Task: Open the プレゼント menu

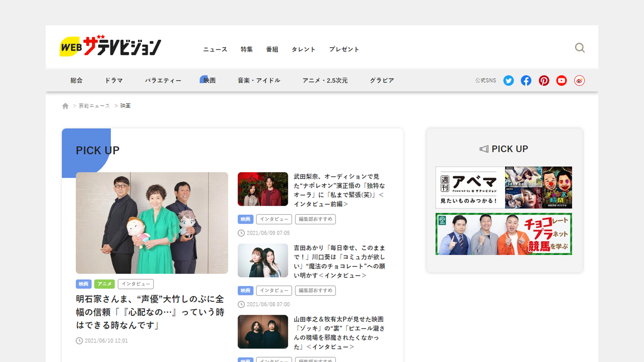Action: tap(344, 49)
